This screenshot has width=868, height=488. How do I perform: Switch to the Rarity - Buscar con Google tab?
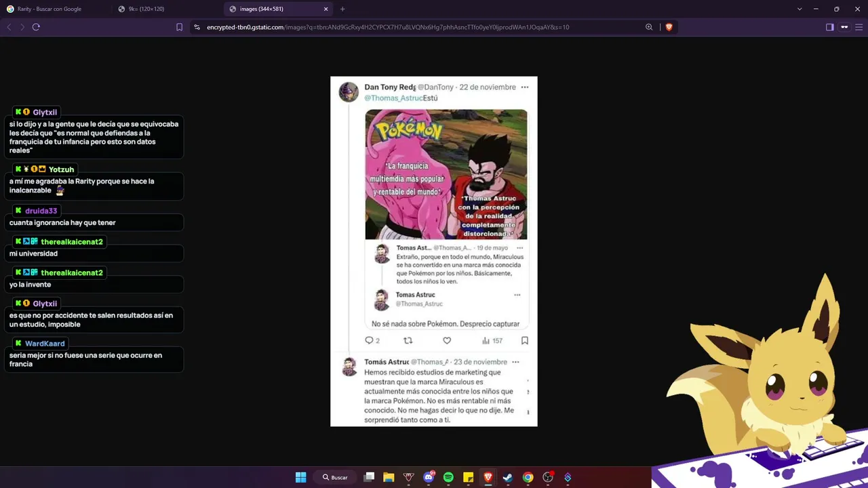[x=56, y=9]
